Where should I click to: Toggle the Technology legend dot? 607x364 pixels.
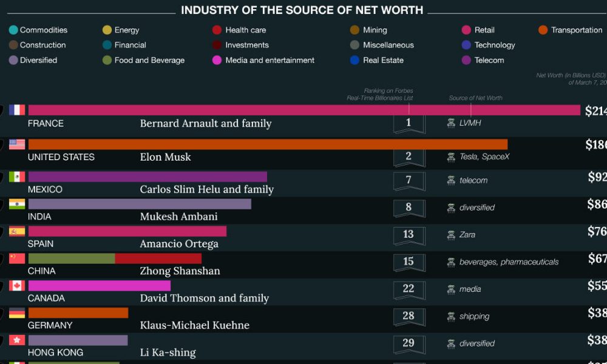[465, 45]
